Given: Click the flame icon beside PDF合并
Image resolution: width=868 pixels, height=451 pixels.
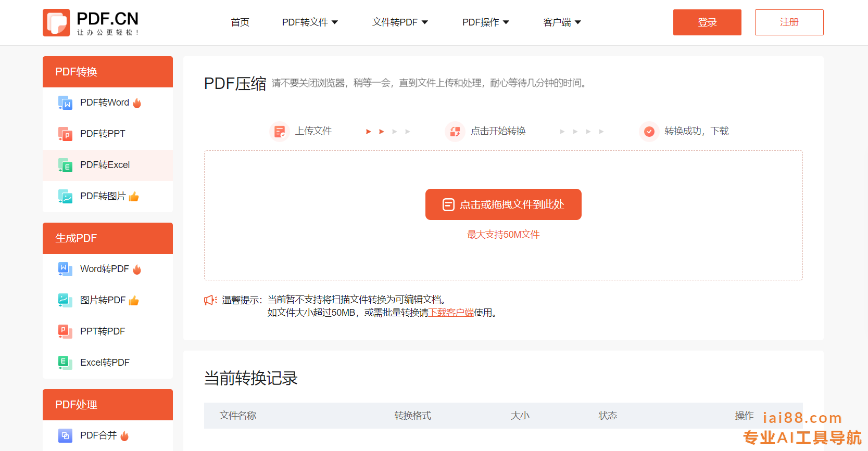Looking at the screenshot, I should 124,436.
